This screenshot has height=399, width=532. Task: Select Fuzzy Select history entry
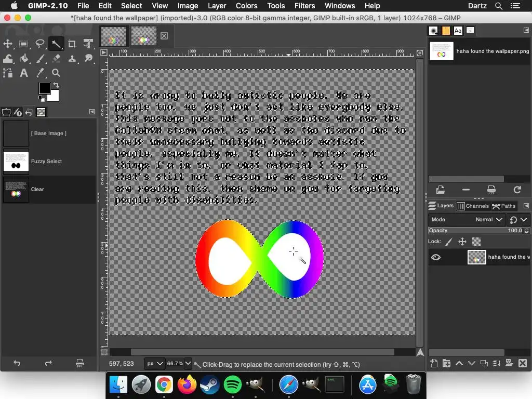pos(49,162)
